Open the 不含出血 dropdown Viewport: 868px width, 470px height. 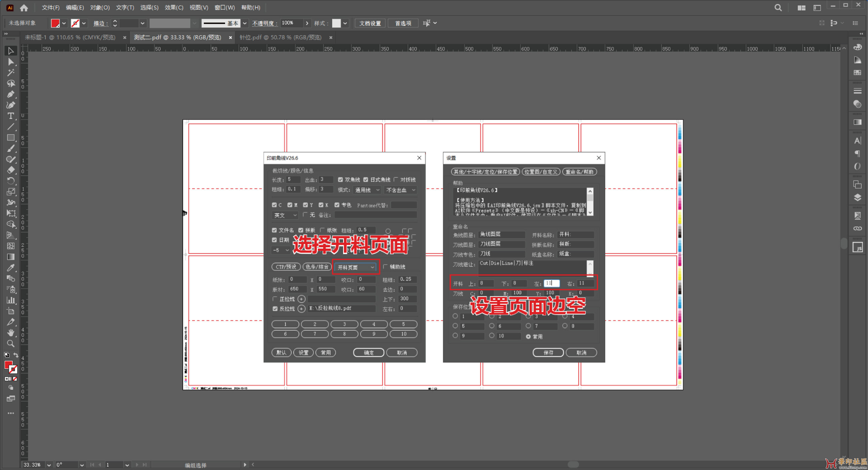400,190
